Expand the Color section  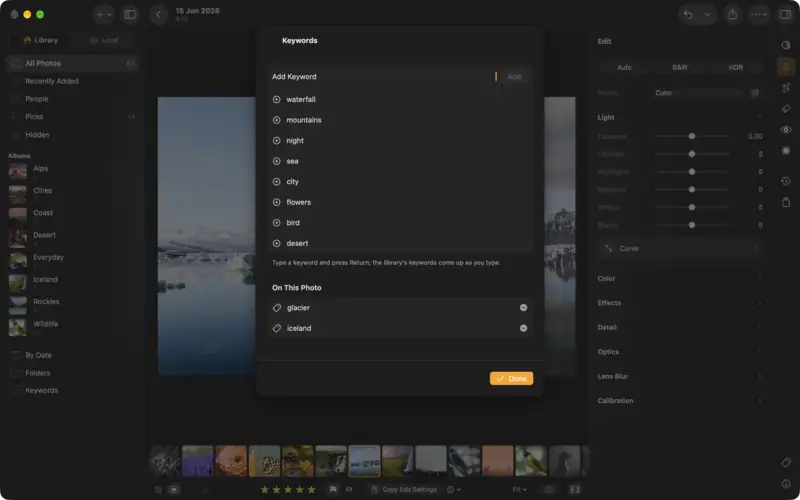(680, 279)
